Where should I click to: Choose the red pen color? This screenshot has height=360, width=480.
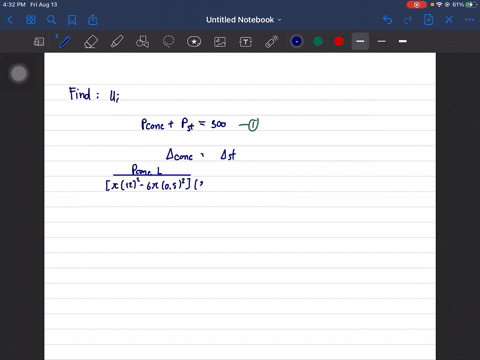tap(339, 41)
